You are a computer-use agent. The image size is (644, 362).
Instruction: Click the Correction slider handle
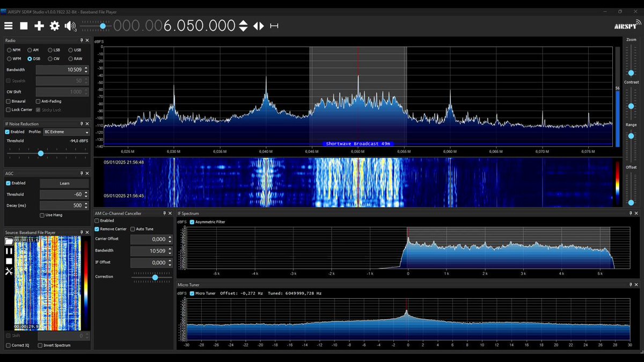155,277
